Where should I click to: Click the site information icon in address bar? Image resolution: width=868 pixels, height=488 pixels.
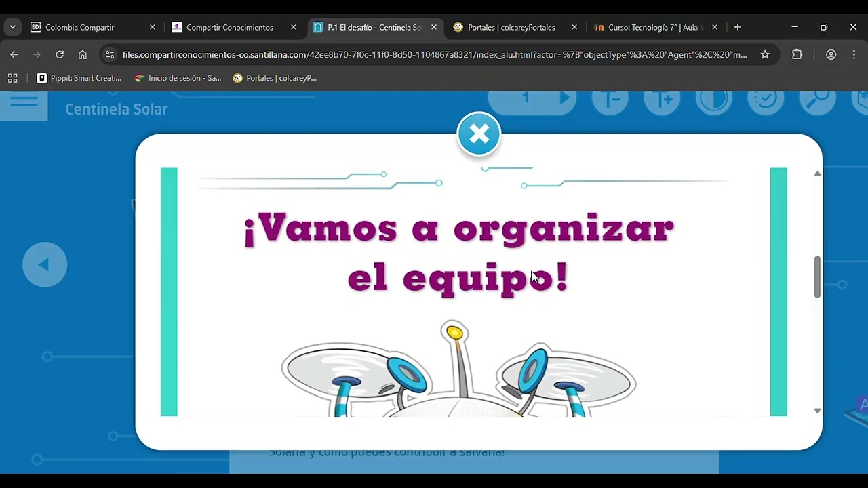pyautogui.click(x=109, y=54)
